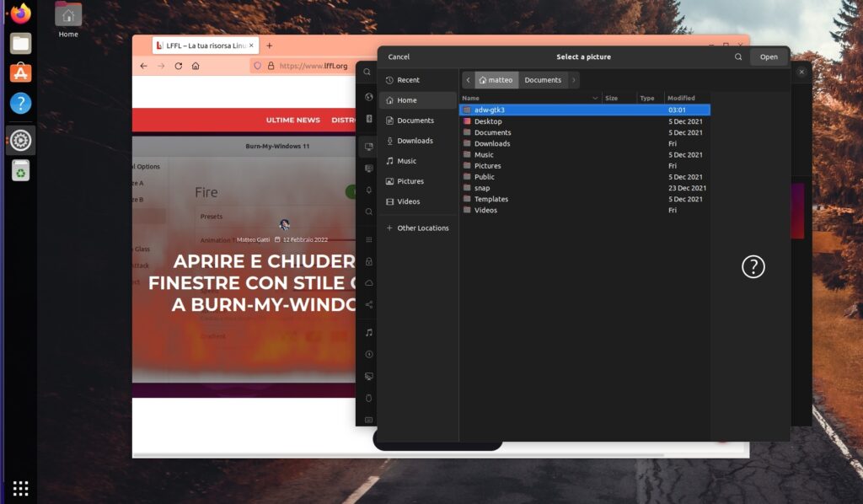Click the Firefox URL address field
Viewport: 863px width, 504px height.
click(314, 66)
